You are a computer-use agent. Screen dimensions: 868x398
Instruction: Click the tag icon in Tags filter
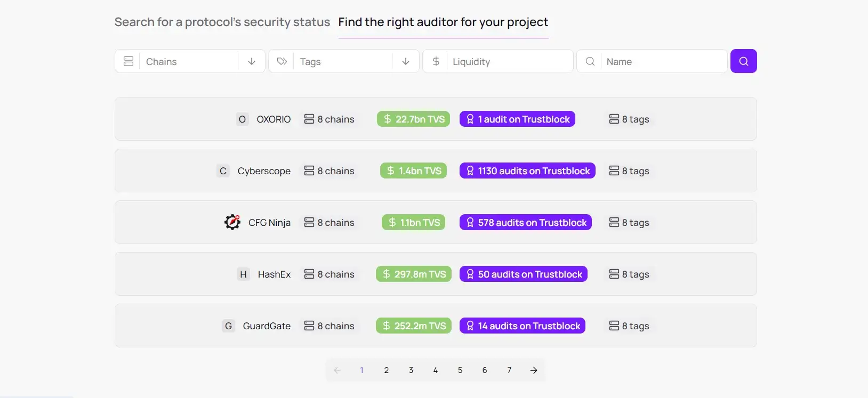point(282,61)
